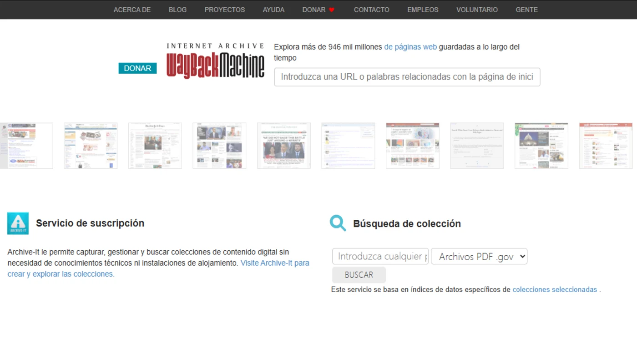Open the last thumbnail with red header
The width and height of the screenshot is (637, 364).
tap(606, 146)
